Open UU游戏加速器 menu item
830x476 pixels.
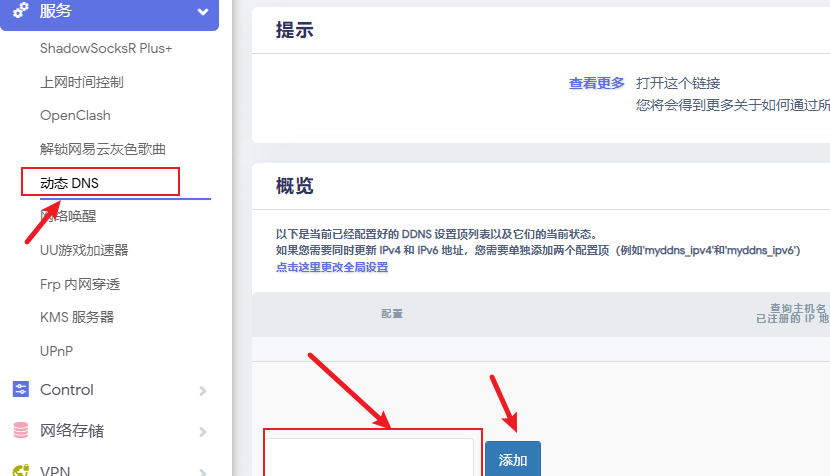pyautogui.click(x=84, y=250)
